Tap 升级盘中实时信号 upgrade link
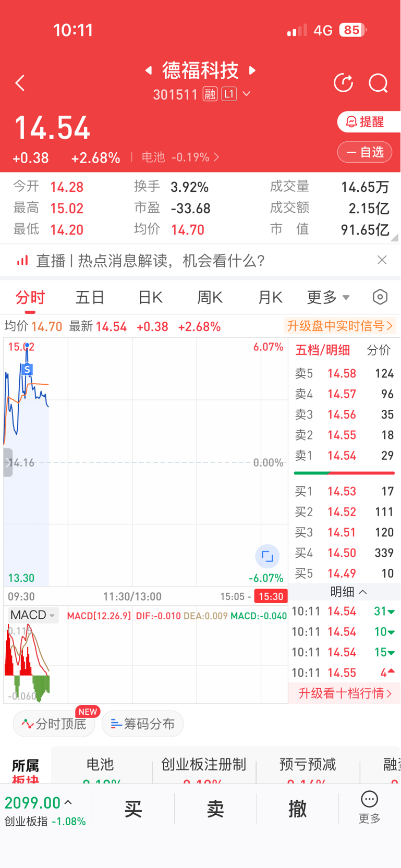This screenshot has width=401, height=868. [x=339, y=326]
